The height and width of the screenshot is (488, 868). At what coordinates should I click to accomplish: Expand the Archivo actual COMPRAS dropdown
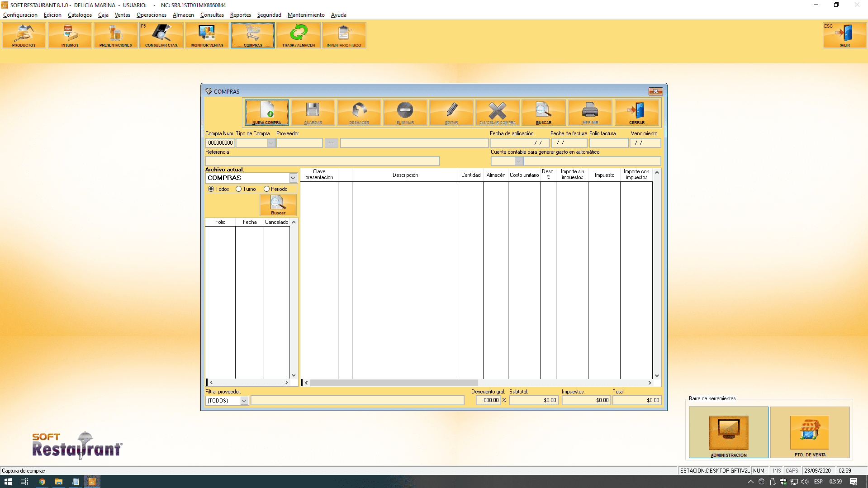293,178
